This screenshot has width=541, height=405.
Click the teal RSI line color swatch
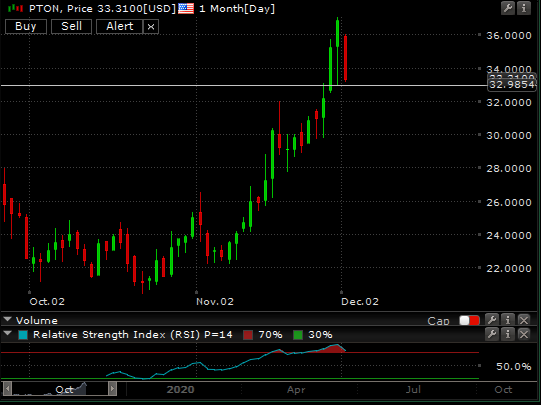click(x=23, y=335)
